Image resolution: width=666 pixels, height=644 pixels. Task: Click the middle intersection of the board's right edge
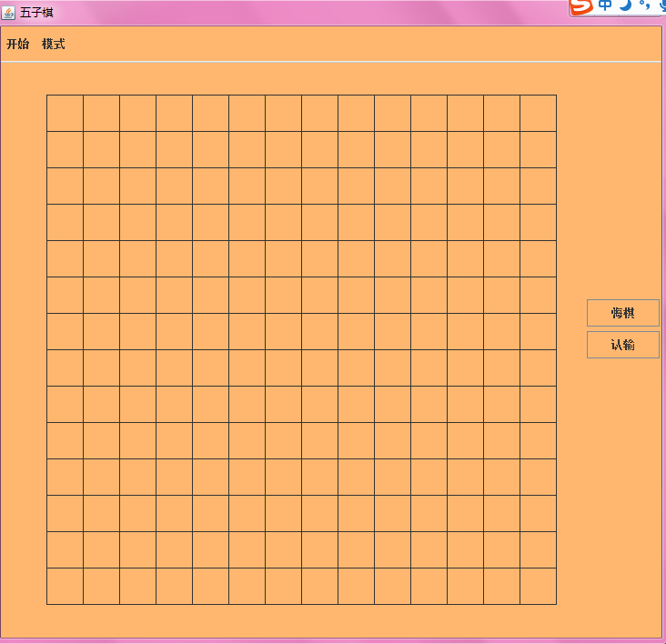(557, 349)
